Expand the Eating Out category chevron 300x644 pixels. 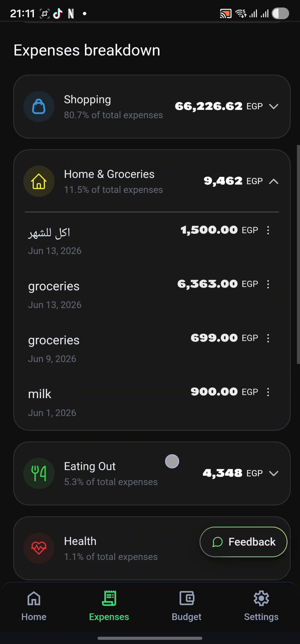point(274,473)
